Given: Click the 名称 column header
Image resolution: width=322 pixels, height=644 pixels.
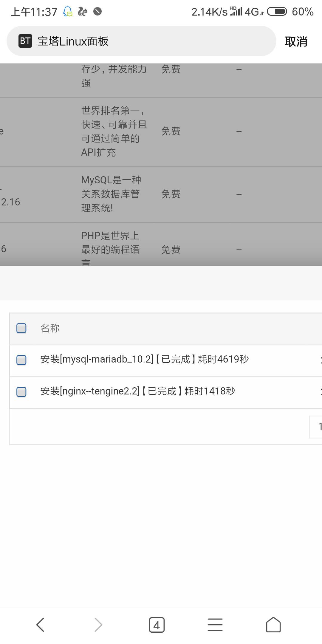Looking at the screenshot, I should pyautogui.click(x=50, y=328).
